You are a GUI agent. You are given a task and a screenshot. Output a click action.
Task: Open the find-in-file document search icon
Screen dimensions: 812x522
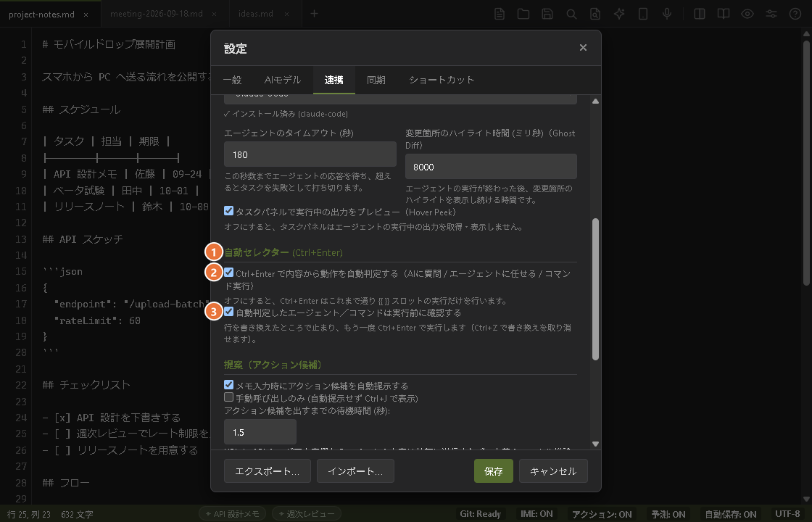tap(595, 14)
